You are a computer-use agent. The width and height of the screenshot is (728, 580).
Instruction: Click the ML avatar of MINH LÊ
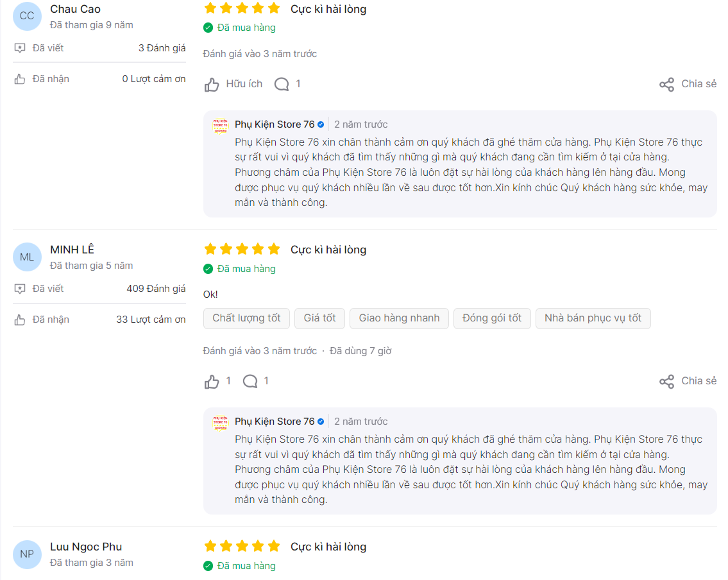[27, 257]
